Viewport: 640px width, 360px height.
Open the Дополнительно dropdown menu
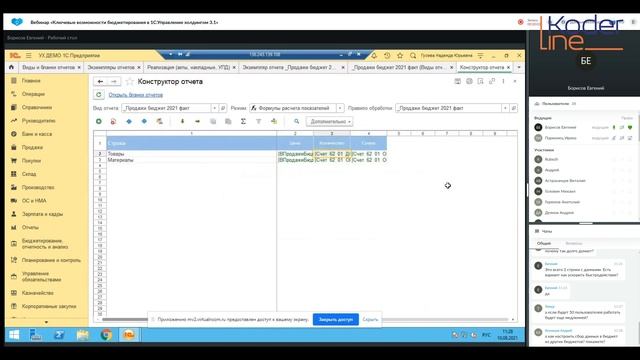[330, 122]
